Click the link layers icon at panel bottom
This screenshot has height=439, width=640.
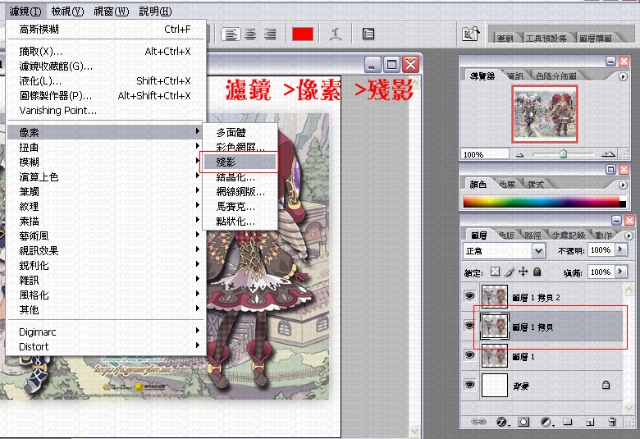click(478, 421)
